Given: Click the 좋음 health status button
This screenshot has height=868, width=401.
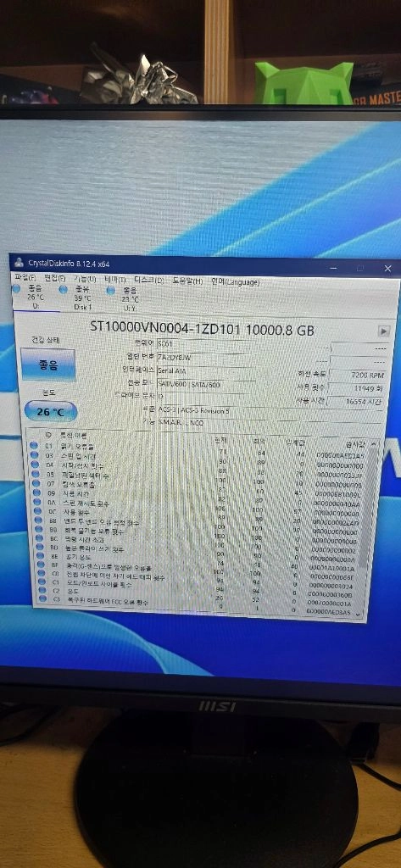Looking at the screenshot, I should (48, 364).
